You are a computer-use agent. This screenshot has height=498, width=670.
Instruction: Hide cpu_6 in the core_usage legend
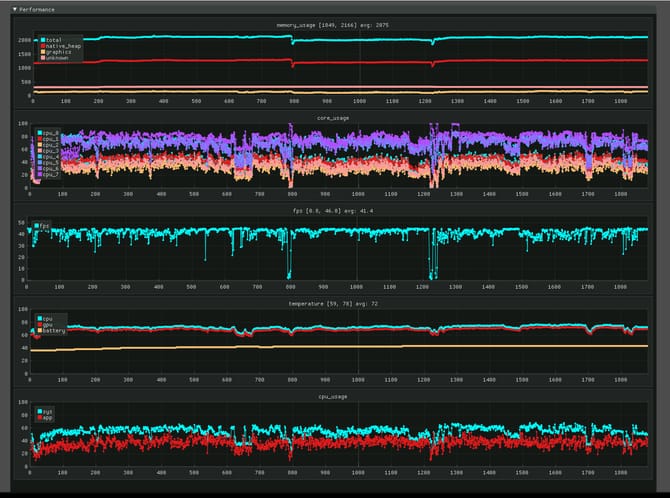(x=48, y=169)
